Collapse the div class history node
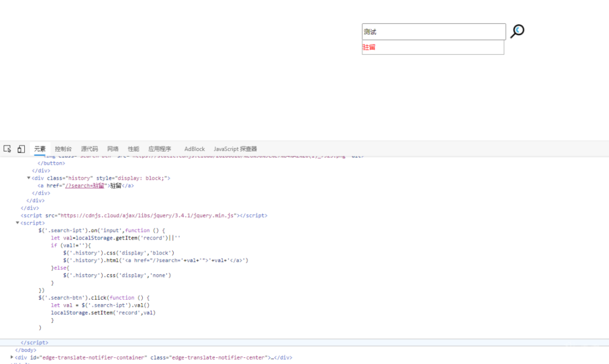Viewport: 609px width, 364px height. pyautogui.click(x=28, y=178)
